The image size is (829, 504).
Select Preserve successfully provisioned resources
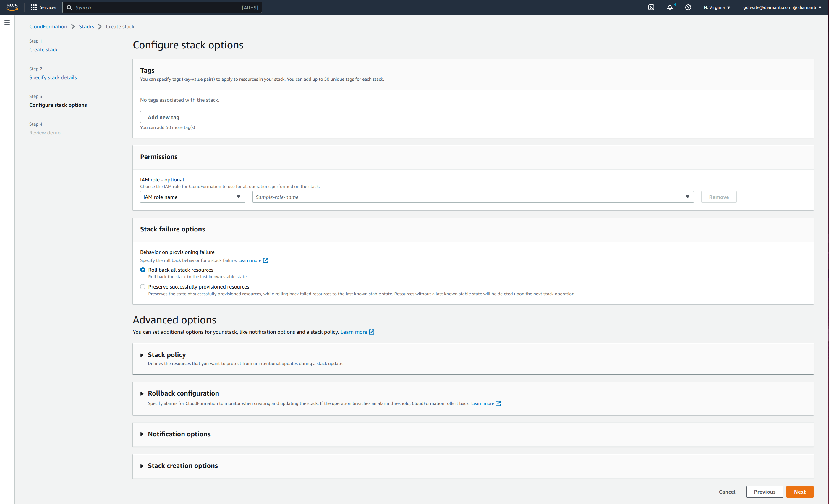click(143, 287)
